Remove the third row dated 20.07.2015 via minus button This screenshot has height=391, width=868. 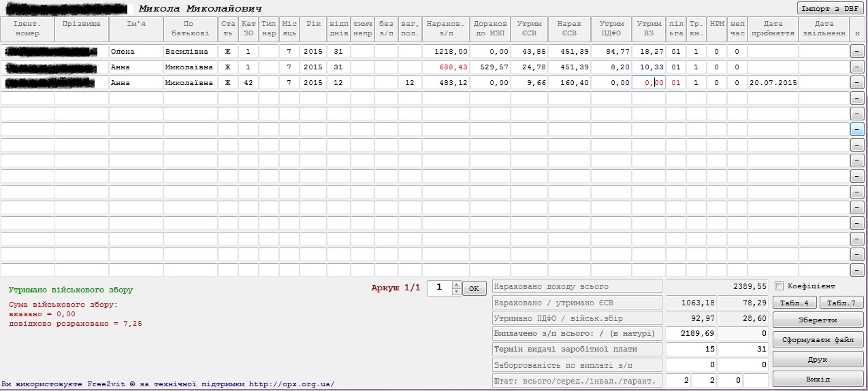click(857, 83)
